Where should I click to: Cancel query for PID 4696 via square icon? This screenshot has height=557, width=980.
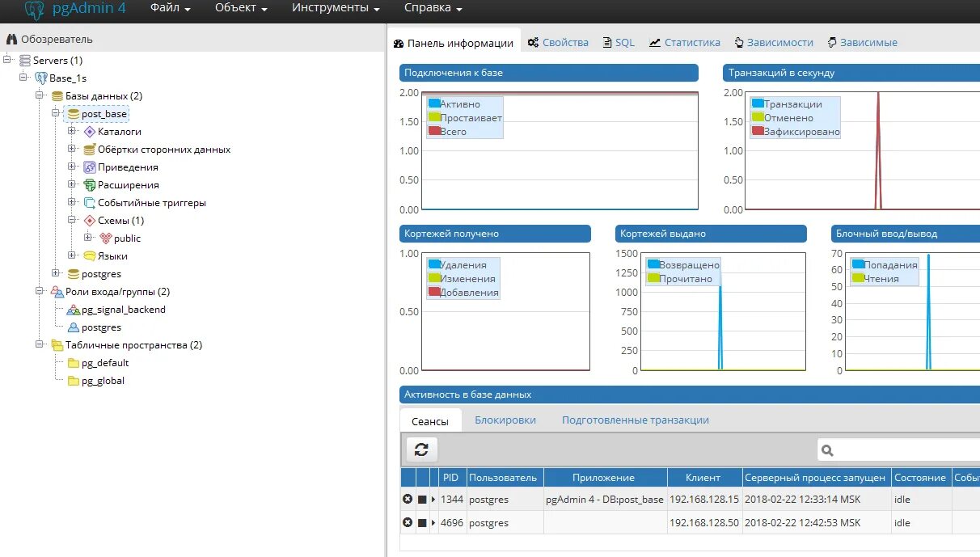click(422, 523)
